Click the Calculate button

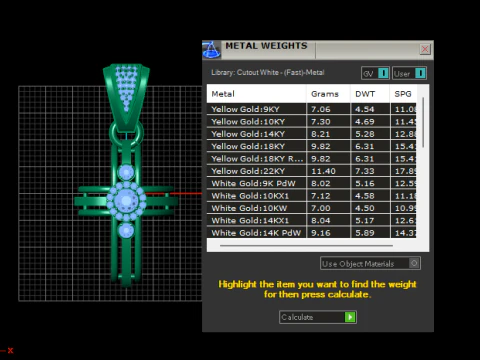[x=318, y=317]
